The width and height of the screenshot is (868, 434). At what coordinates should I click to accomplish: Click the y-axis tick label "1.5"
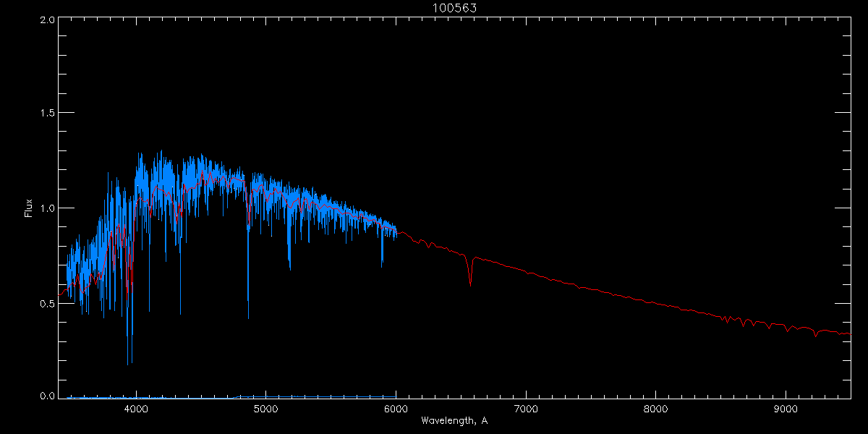[47, 113]
